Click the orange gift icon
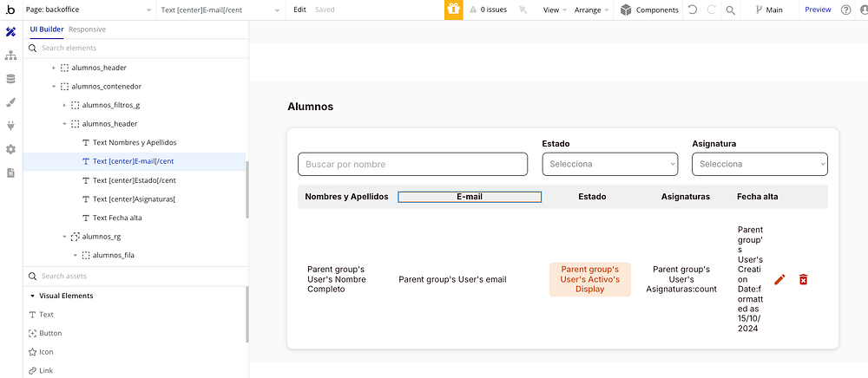Screen dimensions: 868x378 453,10
